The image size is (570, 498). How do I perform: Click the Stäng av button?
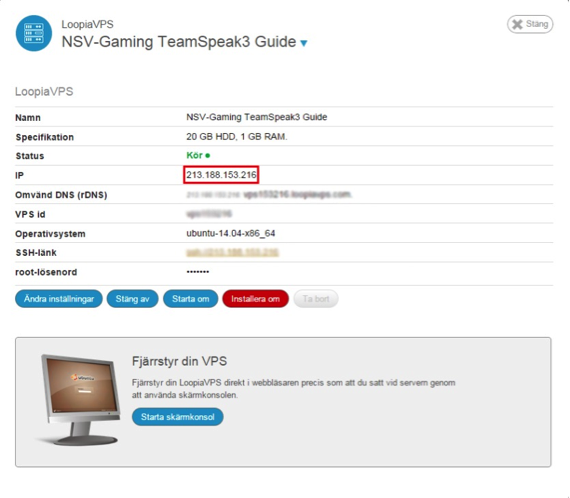click(x=132, y=299)
